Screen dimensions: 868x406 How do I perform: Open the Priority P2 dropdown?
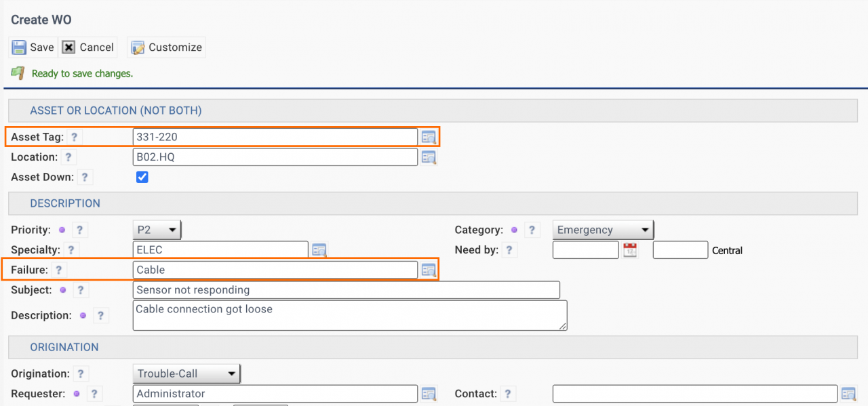coord(157,230)
